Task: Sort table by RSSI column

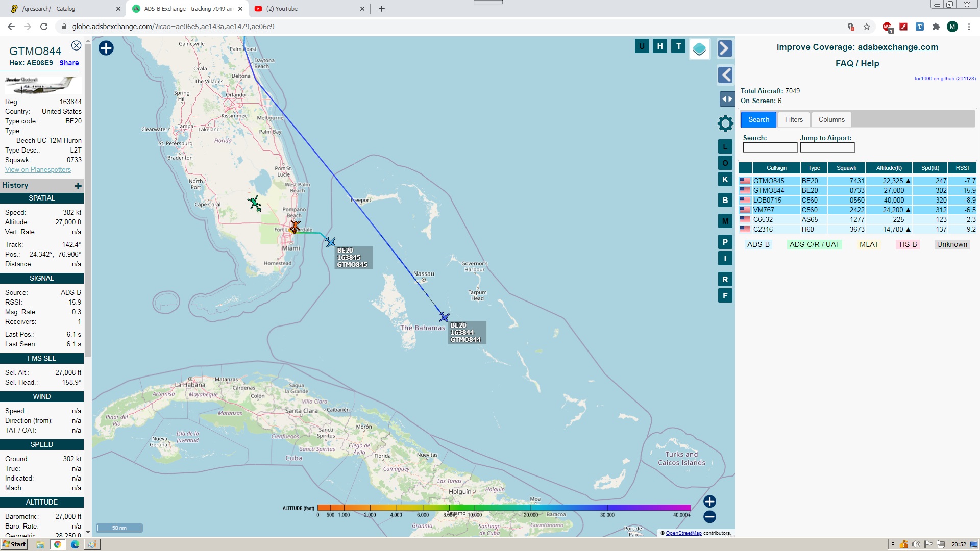Action: tap(962, 168)
